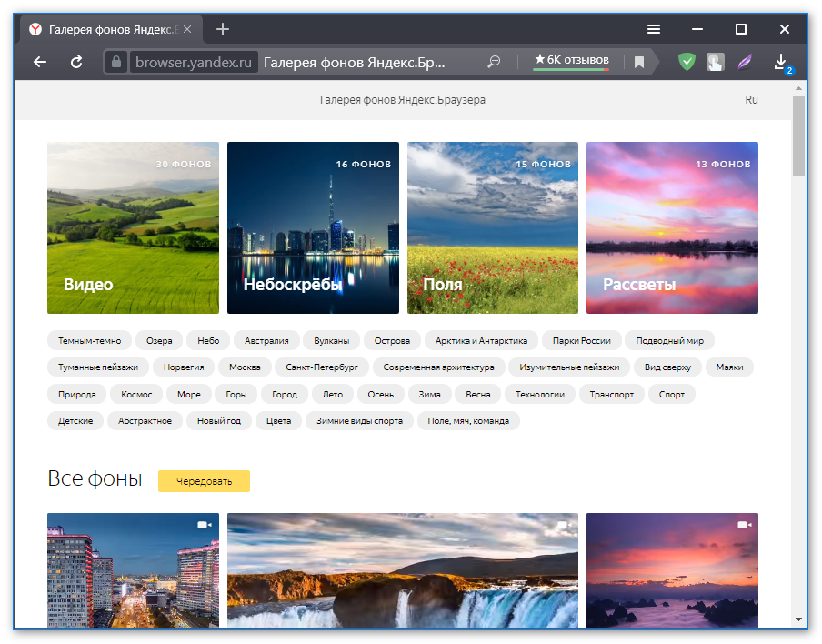Open the Небоскрёбы collection card
This screenshot has width=822, height=644.
point(313,227)
